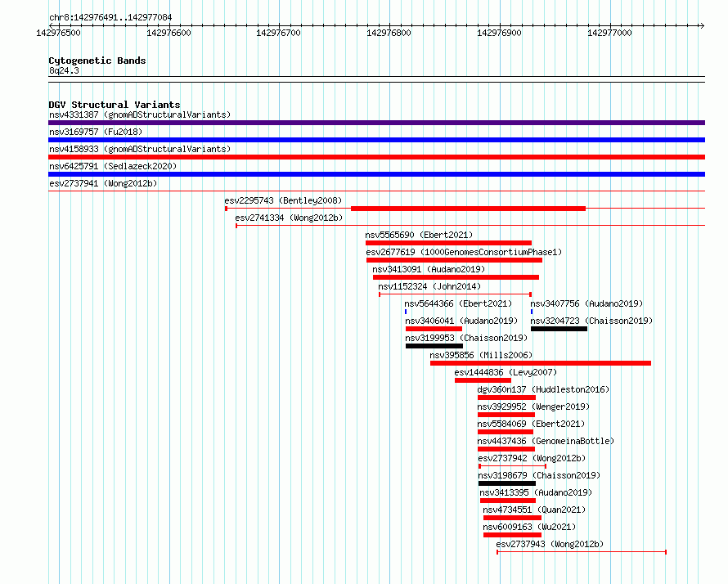Open nsv5584069 (Ebert2021) label
This screenshot has height=584, width=728.
coord(531,424)
